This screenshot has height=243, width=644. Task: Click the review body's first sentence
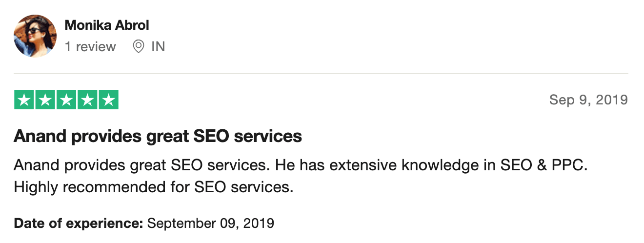(142, 165)
